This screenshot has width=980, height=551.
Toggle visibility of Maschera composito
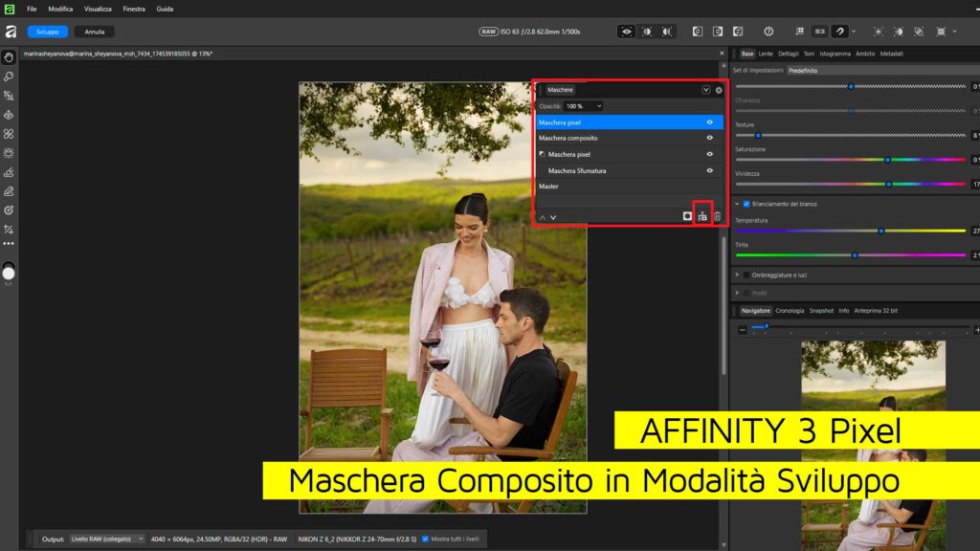(x=709, y=138)
